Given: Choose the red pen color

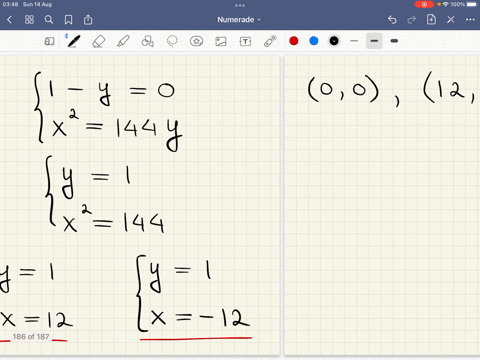Looking at the screenshot, I should point(294,41).
